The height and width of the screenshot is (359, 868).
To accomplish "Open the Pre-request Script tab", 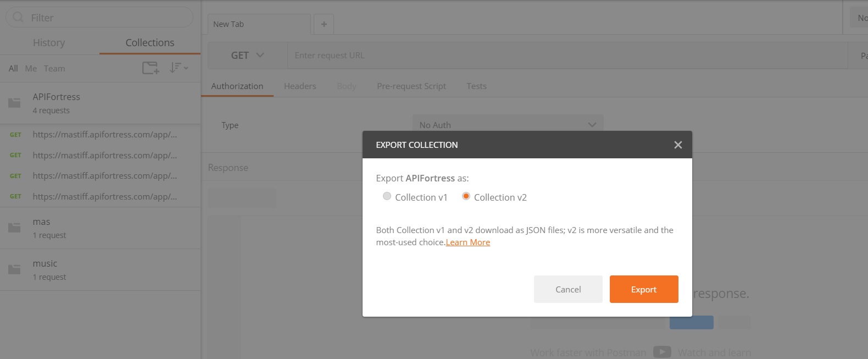I will click(411, 86).
